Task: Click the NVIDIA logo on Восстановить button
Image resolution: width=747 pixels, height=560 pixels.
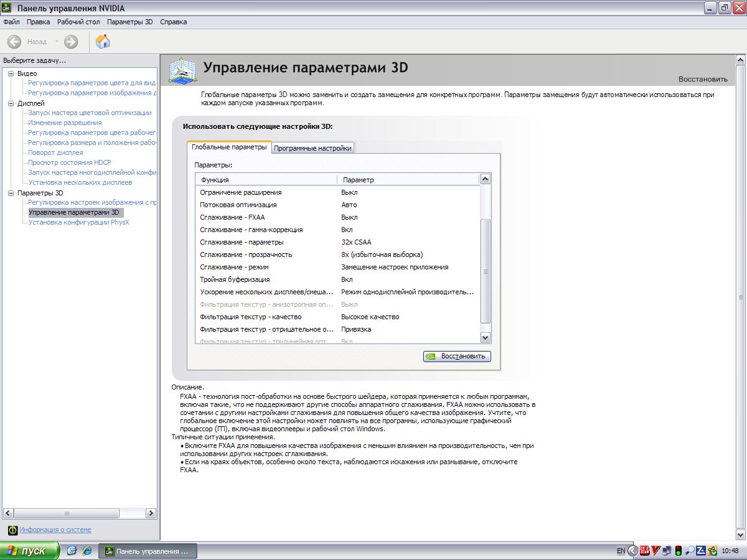Action: pos(431,357)
